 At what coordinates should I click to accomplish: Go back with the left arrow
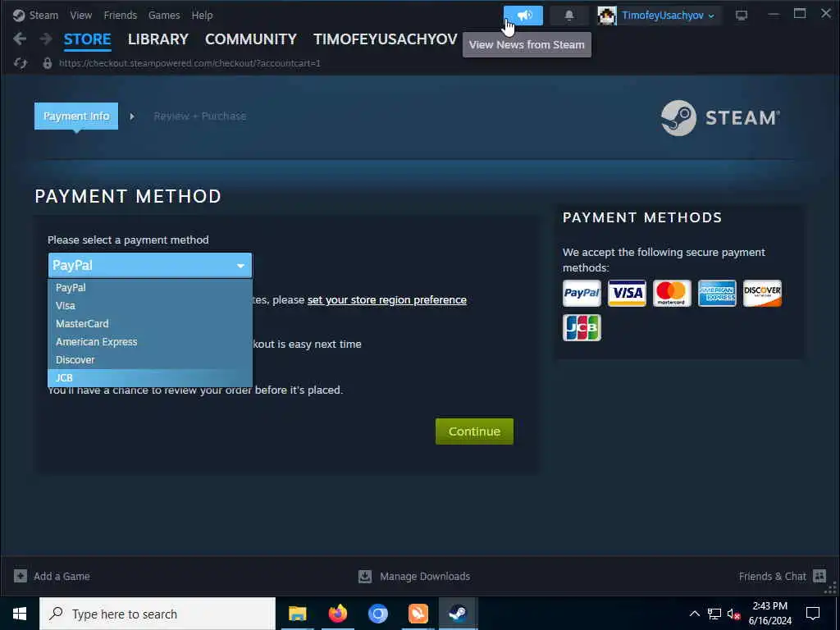point(20,39)
